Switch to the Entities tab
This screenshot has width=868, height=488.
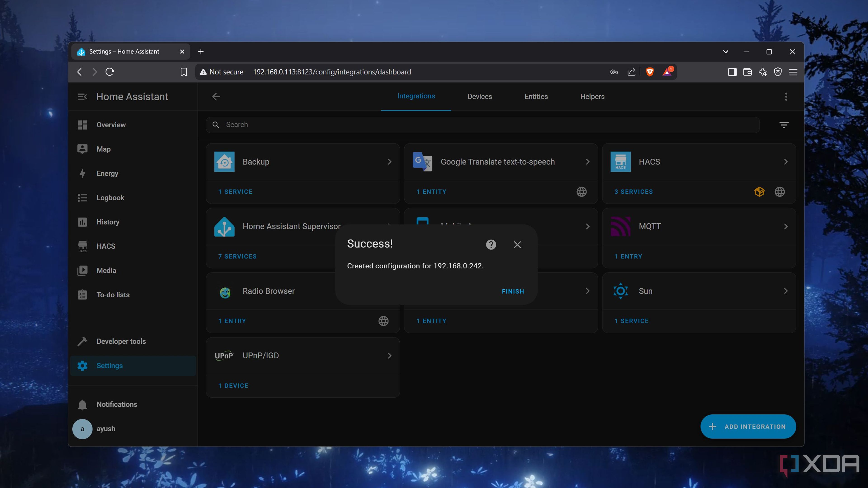click(x=536, y=97)
